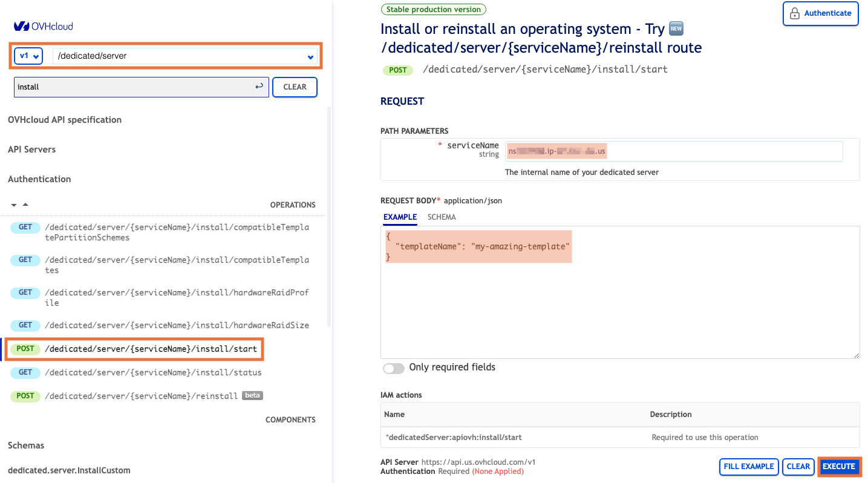
Task: Click CLEAR button next to FILL EXAMPLE
Action: pyautogui.click(x=798, y=467)
